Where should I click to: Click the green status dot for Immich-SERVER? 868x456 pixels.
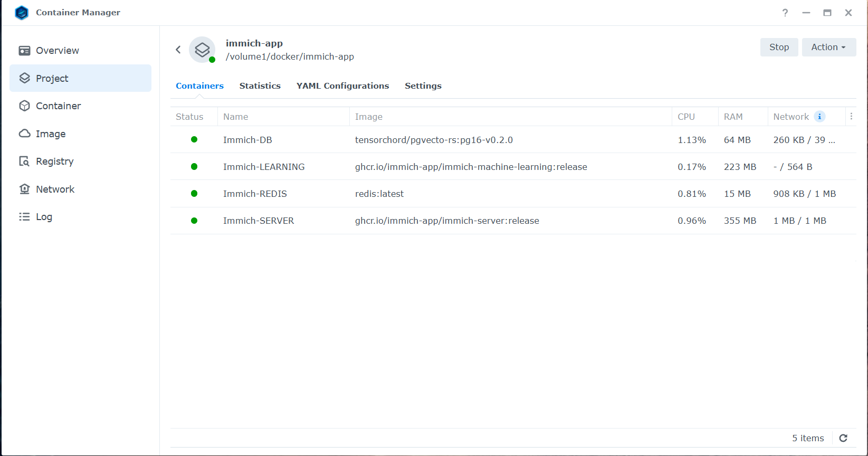tap(194, 221)
